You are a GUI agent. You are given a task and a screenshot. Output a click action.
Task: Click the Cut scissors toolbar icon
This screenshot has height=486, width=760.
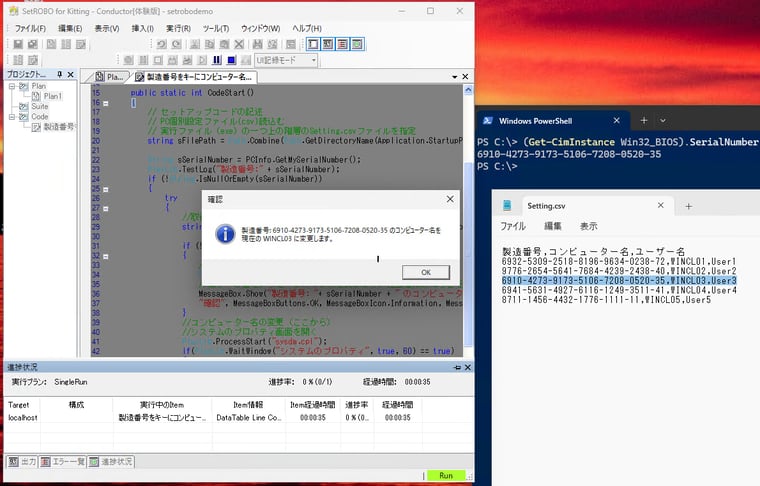(195, 44)
